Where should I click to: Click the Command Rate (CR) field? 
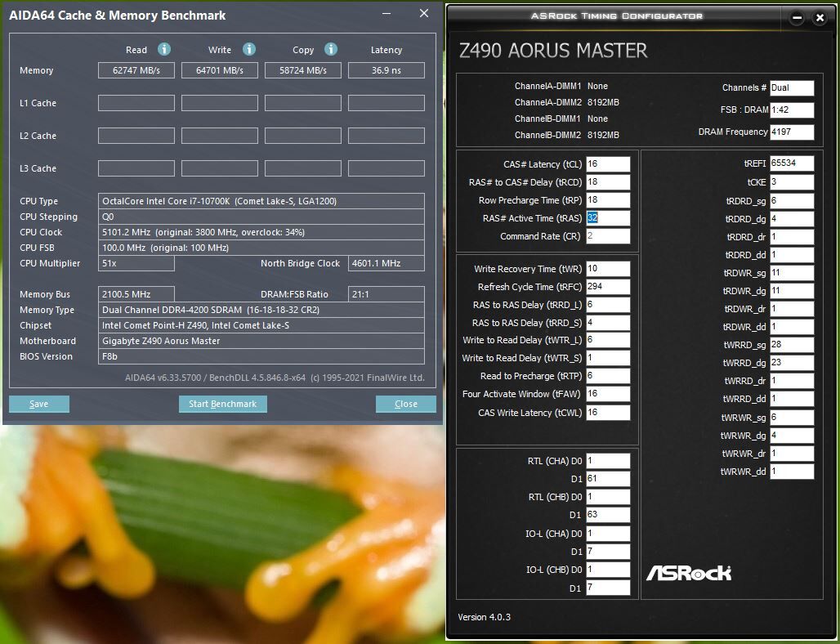pyautogui.click(x=608, y=235)
